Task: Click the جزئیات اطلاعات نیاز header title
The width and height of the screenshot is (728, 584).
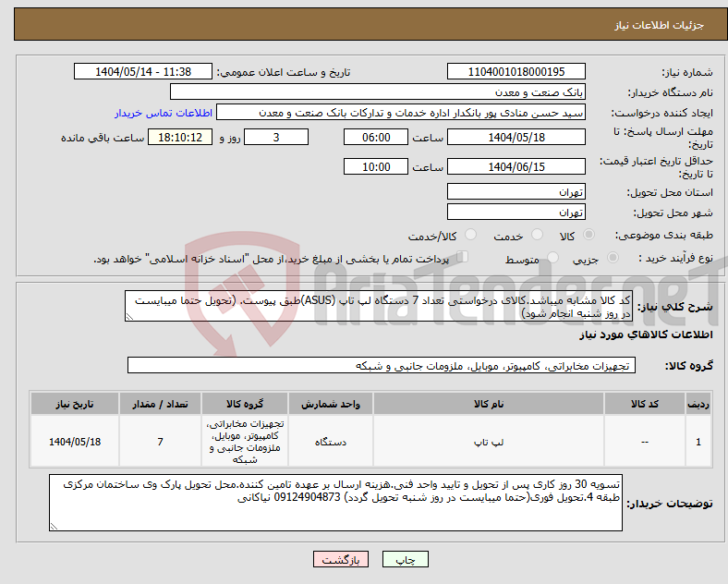Action: click(660, 25)
